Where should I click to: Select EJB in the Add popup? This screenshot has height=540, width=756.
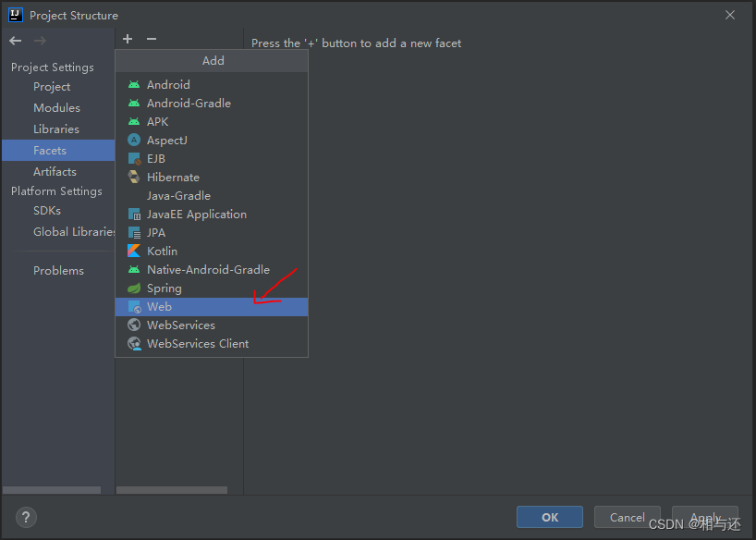pos(212,159)
